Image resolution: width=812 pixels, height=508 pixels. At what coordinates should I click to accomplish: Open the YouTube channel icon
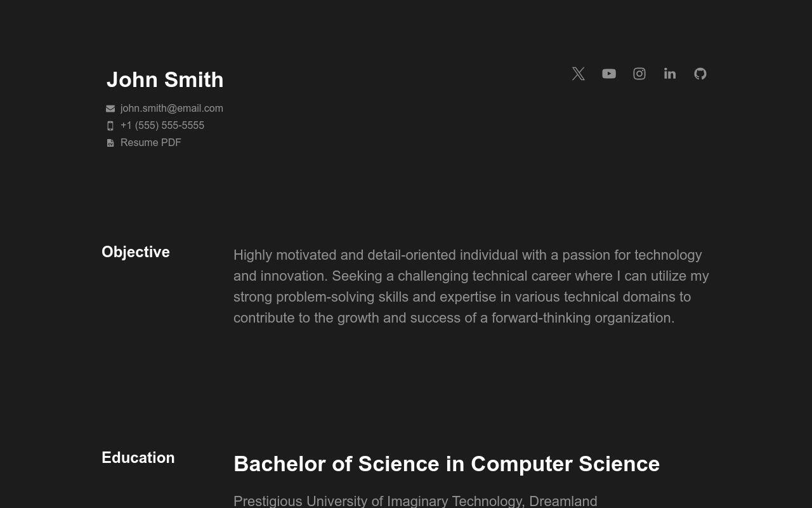tap(609, 74)
